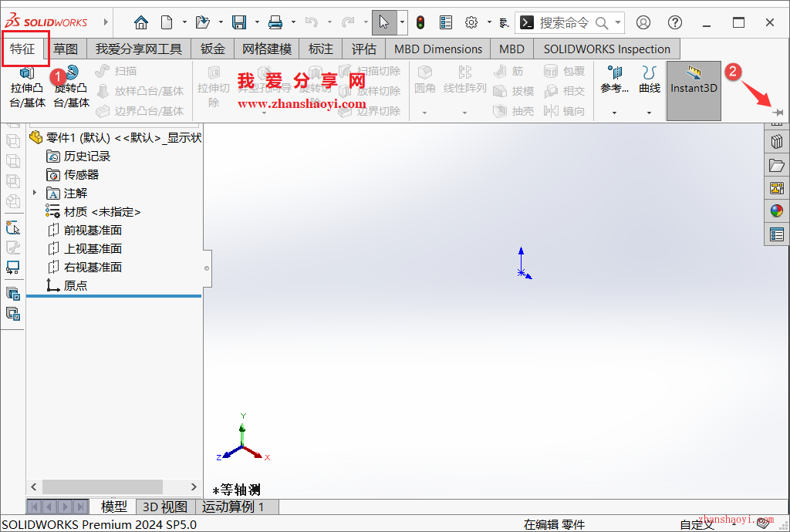
Task: Click the monitor display icon in left sidebar
Action: (x=13, y=268)
